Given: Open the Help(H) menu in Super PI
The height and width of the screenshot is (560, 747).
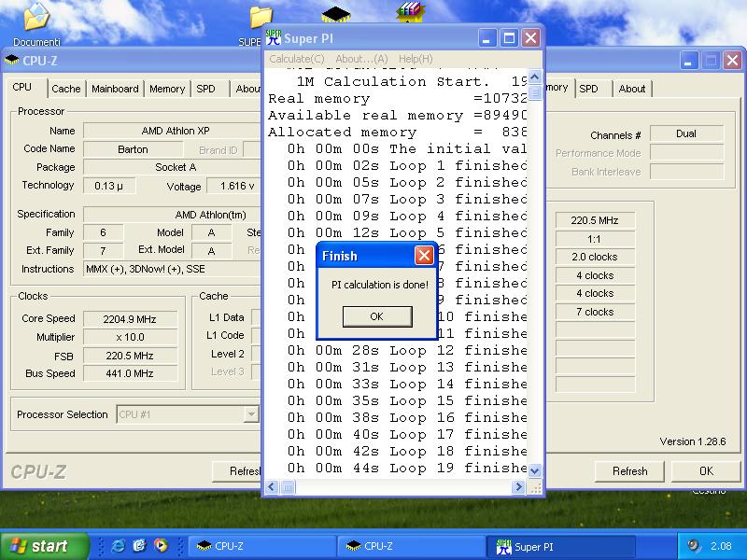Looking at the screenshot, I should click(416, 59).
